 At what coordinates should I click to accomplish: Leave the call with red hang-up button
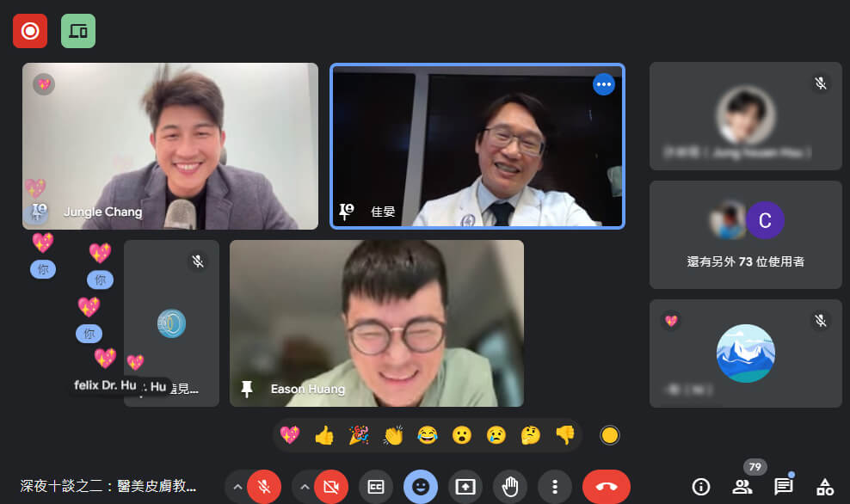(x=607, y=487)
